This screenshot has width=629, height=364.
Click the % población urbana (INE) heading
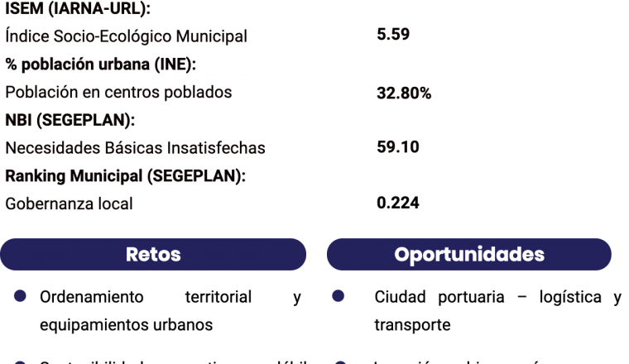coord(101,65)
